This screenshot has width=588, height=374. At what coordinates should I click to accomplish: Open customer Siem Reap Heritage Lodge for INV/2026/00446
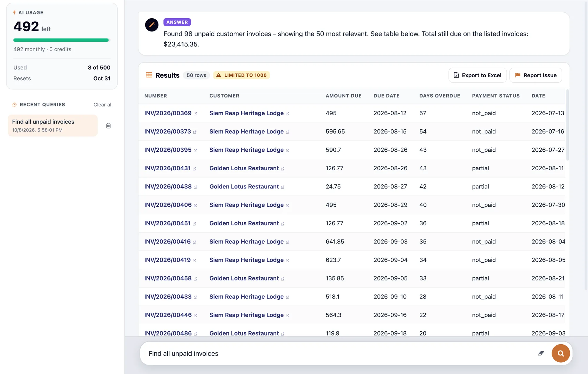click(246, 315)
